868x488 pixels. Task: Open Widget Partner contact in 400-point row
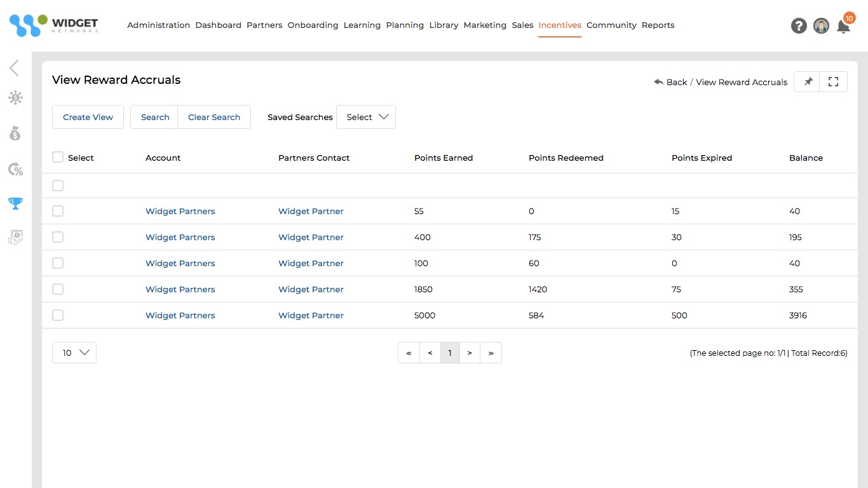311,237
